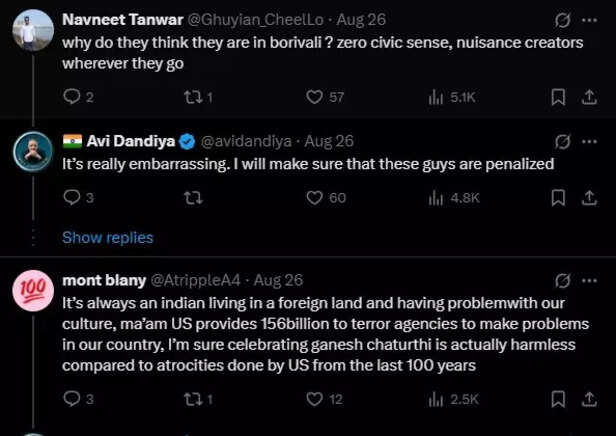Open mont blany's profile name
The width and height of the screenshot is (616, 436).
(103, 280)
